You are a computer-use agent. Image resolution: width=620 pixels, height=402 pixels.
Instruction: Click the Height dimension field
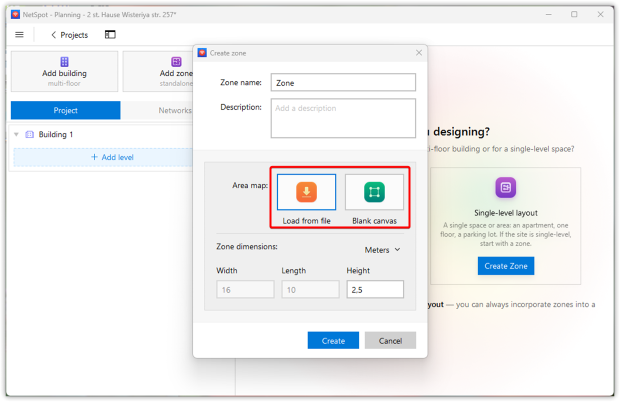pyautogui.click(x=375, y=290)
